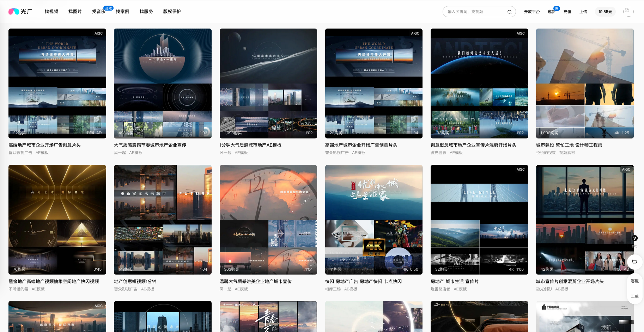The height and width of the screenshot is (332, 644).
Task: Click the search magnifier icon
Action: [x=509, y=12]
